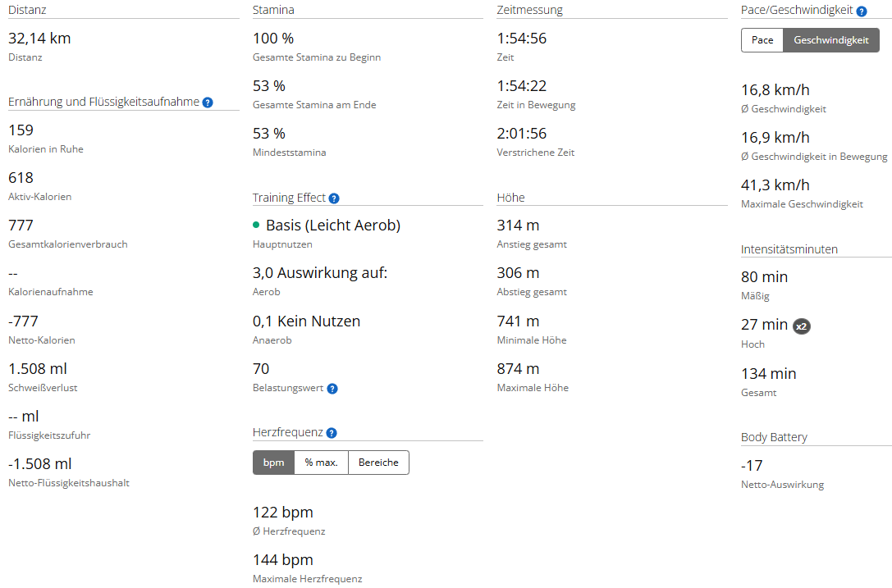
Task: Switch speed display to Pace
Action: [x=762, y=40]
